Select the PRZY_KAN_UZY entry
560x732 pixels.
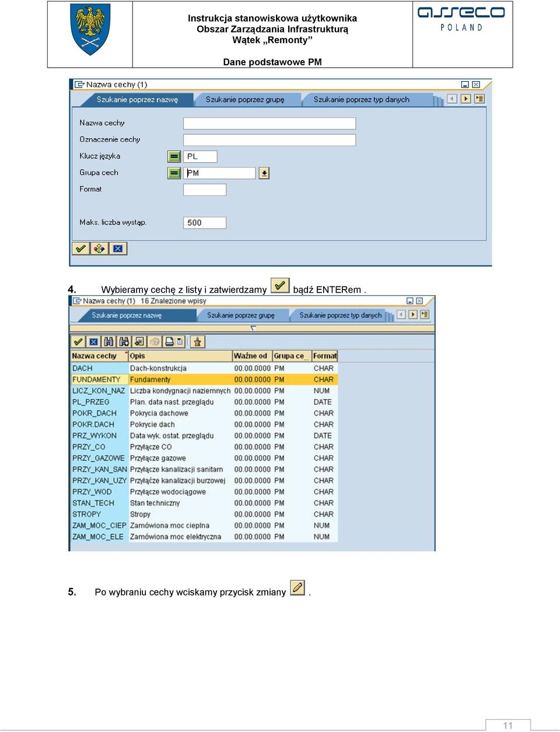pos(99,481)
